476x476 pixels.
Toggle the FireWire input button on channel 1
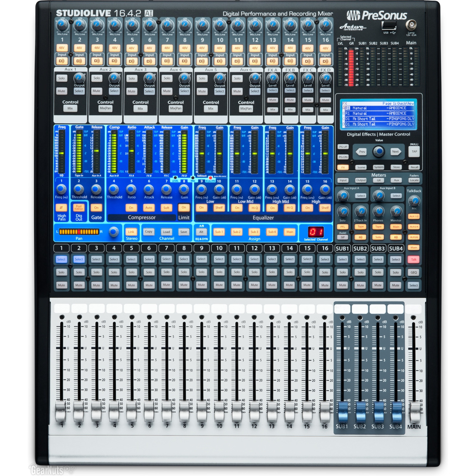pyautogui.click(x=62, y=61)
